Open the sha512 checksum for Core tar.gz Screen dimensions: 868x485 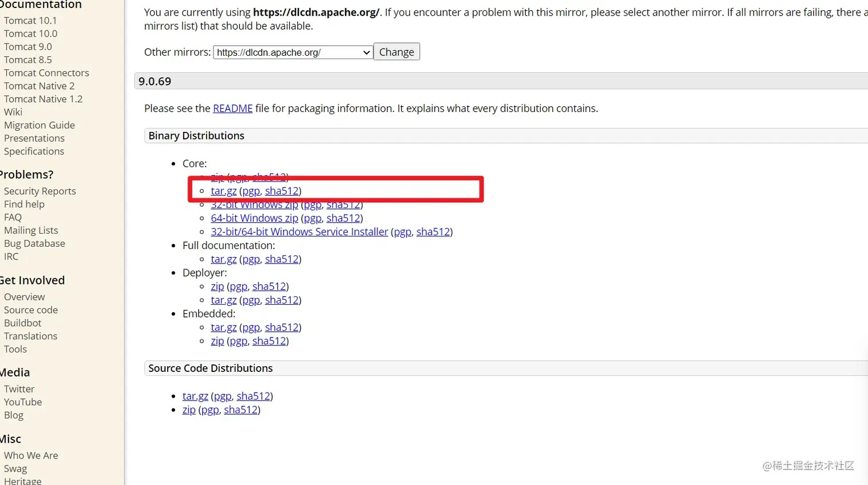click(282, 191)
